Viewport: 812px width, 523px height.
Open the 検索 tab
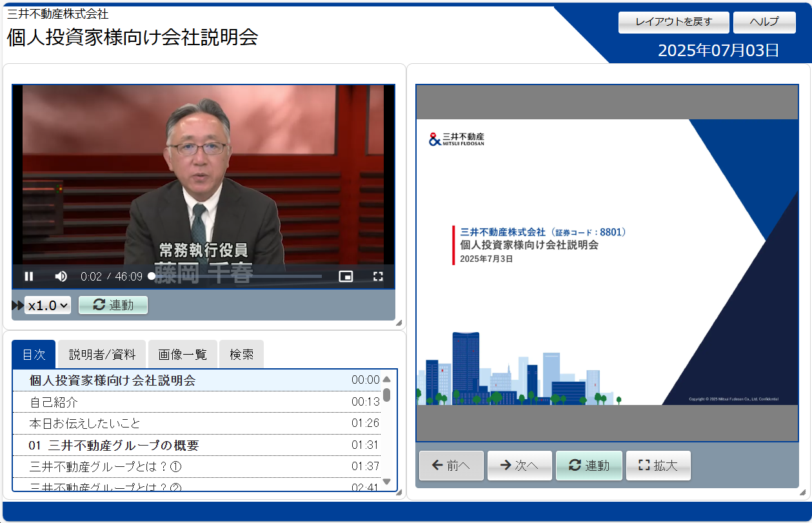(241, 354)
